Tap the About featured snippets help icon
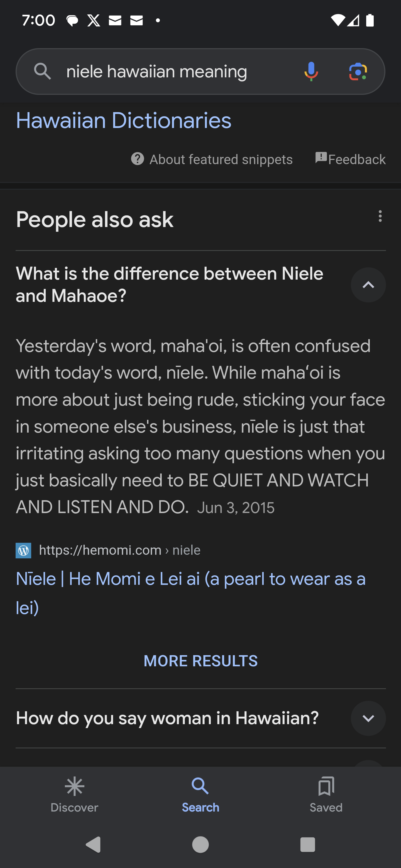The width and height of the screenshot is (401, 868). (138, 159)
